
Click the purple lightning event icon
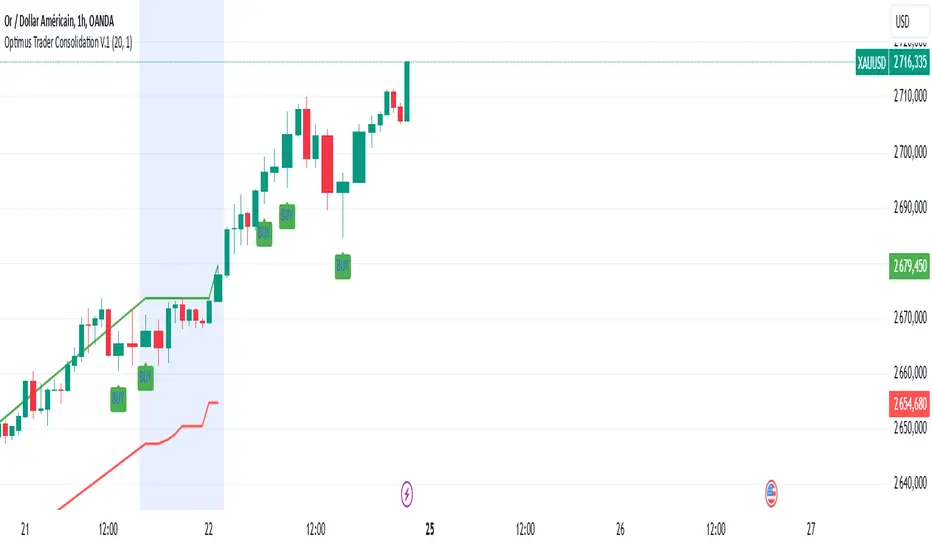click(408, 492)
